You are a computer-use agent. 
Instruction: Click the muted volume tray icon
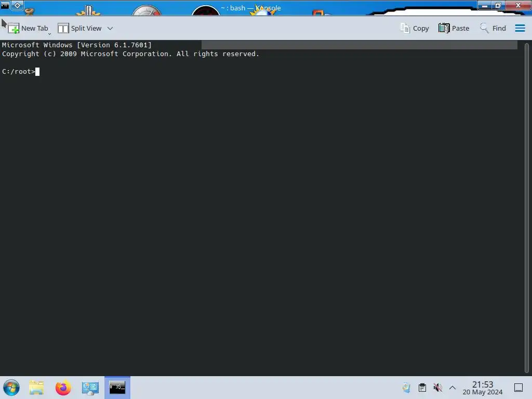(x=437, y=388)
